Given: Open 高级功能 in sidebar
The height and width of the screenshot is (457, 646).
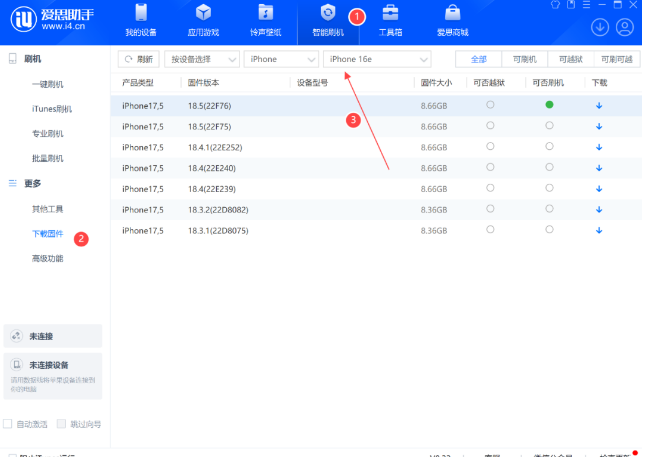Looking at the screenshot, I should coord(48,258).
